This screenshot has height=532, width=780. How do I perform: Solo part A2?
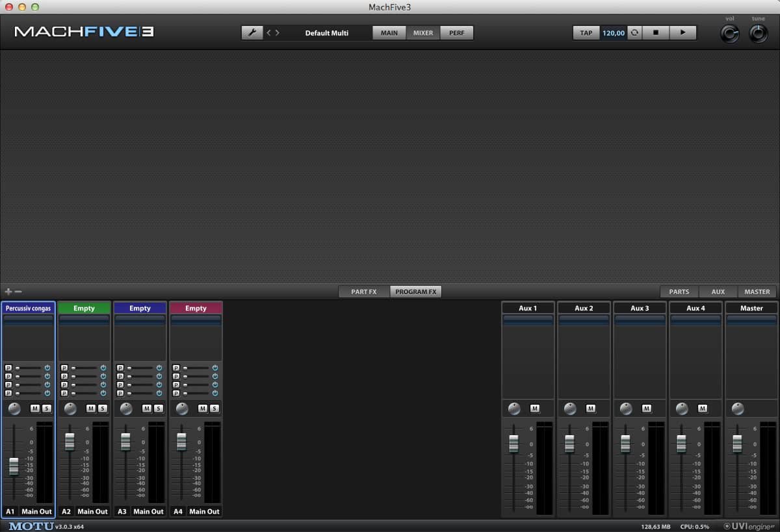tap(102, 409)
